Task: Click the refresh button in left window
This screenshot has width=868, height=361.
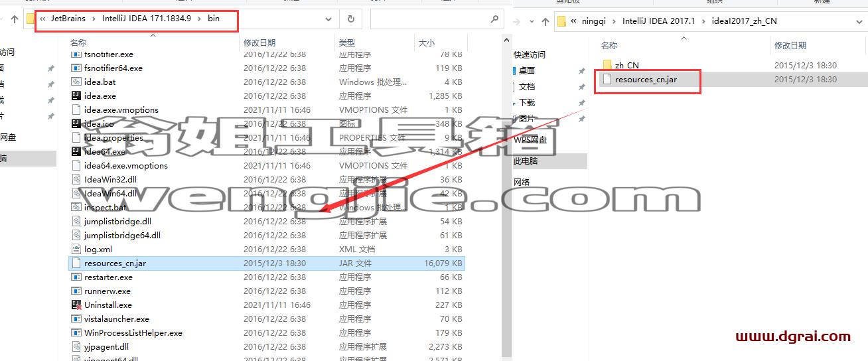Action: click(351, 19)
